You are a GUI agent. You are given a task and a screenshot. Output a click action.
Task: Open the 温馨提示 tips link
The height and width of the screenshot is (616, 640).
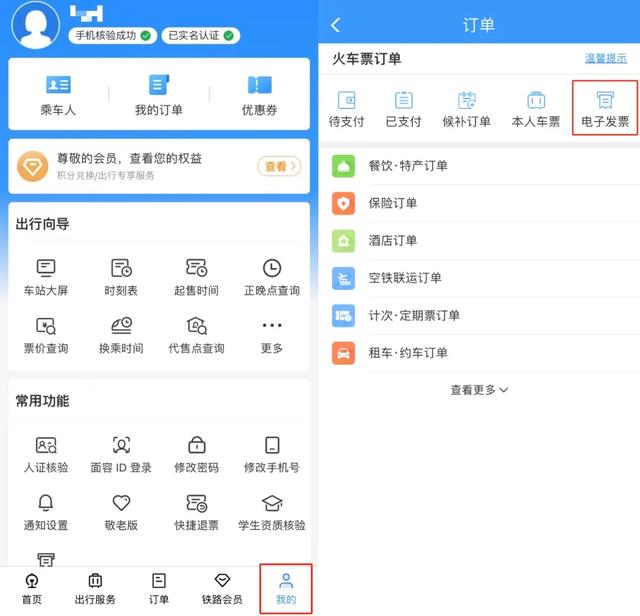(607, 59)
